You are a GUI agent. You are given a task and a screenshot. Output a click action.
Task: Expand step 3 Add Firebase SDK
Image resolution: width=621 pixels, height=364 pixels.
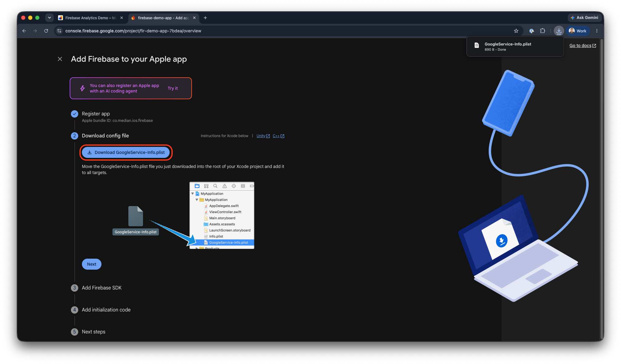101,288
